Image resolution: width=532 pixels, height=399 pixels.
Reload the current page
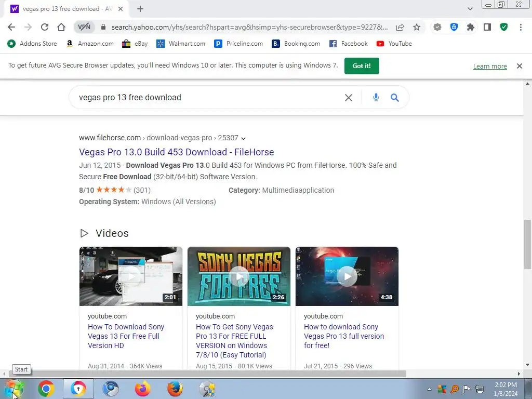pos(45,27)
